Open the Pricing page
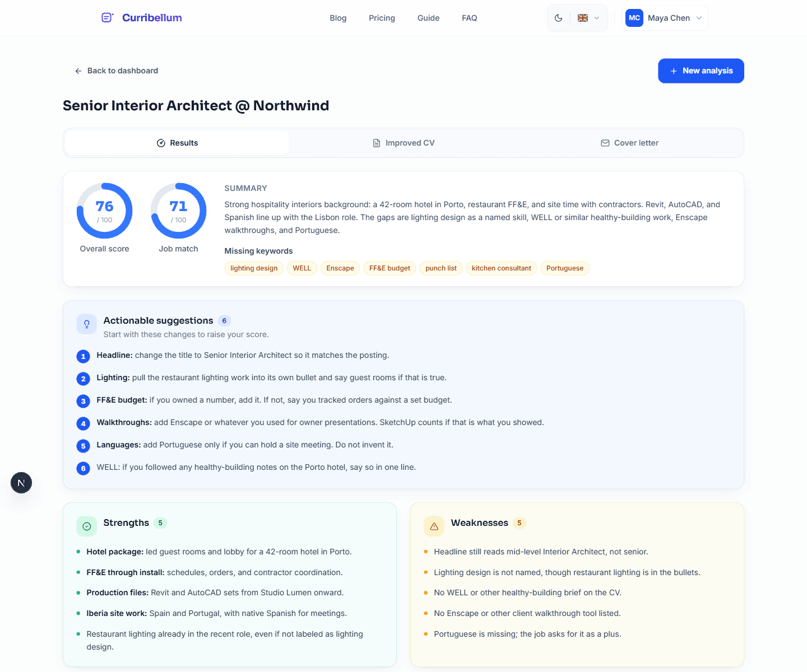The height and width of the screenshot is (672, 807). coord(382,18)
